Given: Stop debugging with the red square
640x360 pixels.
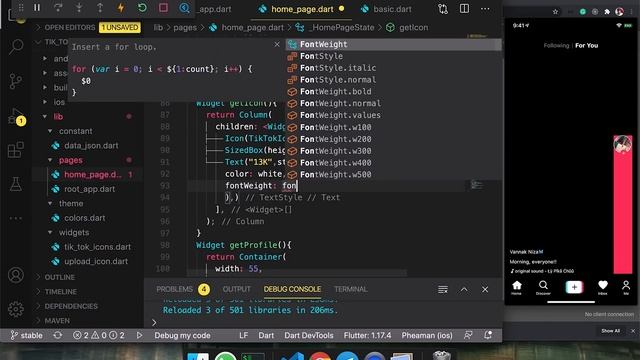Looking at the screenshot, I should (x=163, y=8).
